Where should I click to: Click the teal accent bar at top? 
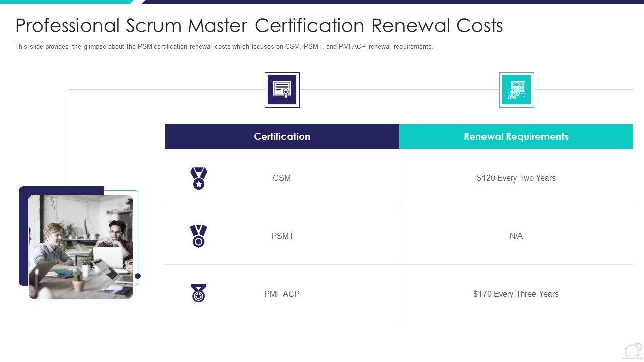(x=65, y=2)
